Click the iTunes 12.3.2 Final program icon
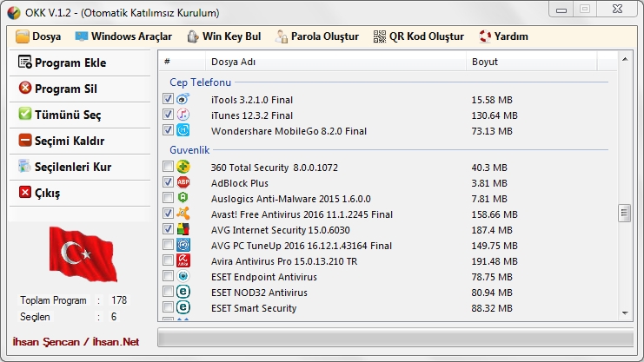Screen dimensions: 644x362 click(183, 115)
